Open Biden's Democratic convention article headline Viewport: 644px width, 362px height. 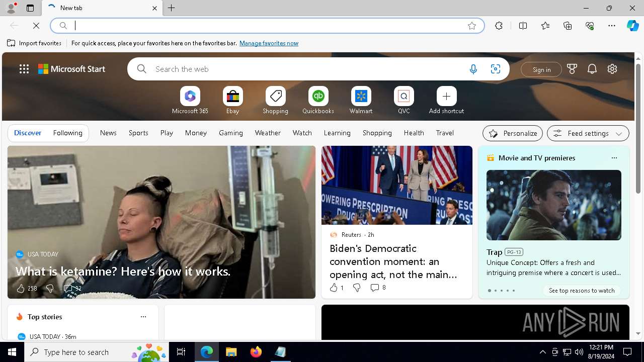(x=393, y=261)
